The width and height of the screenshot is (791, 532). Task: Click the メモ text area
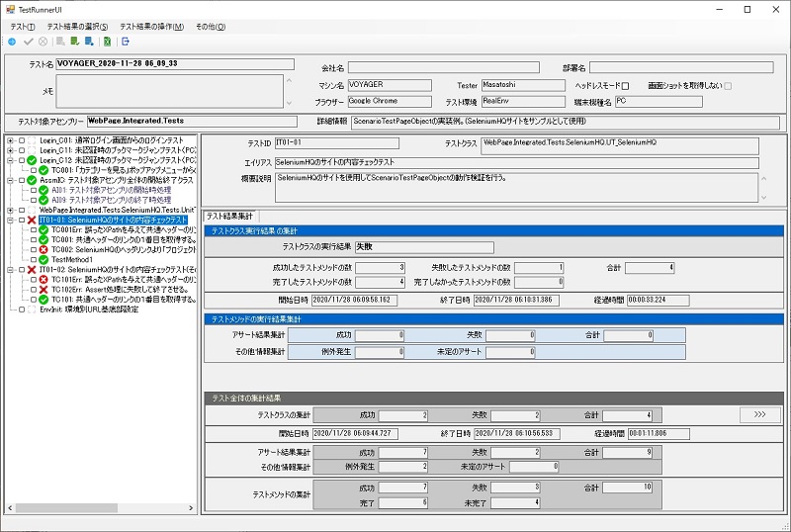(169, 91)
